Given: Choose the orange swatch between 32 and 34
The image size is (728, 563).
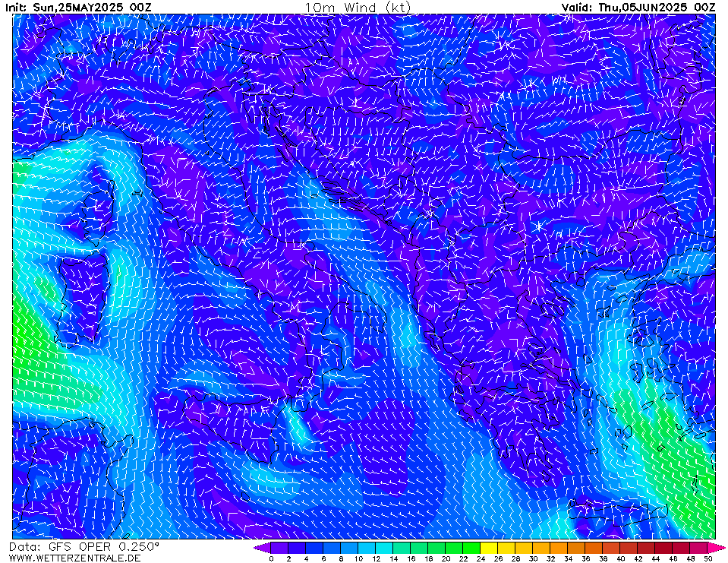Looking at the screenshot, I should coord(559,548).
